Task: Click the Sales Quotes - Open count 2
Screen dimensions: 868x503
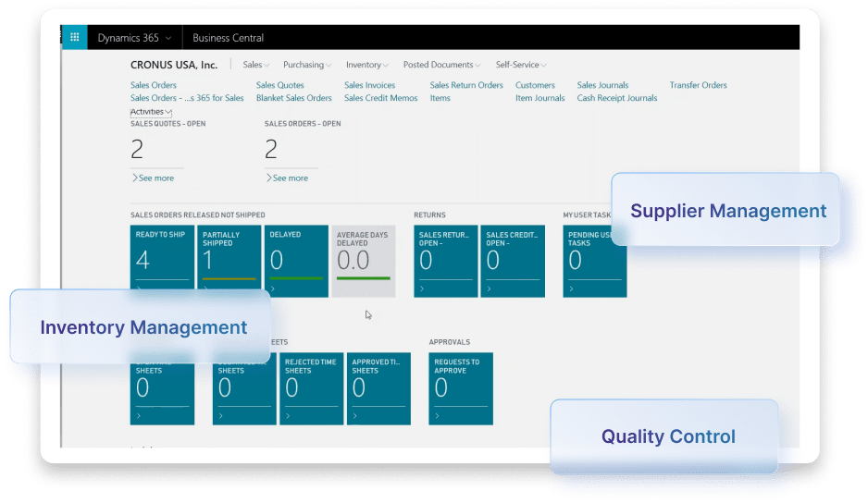Action: [x=137, y=150]
